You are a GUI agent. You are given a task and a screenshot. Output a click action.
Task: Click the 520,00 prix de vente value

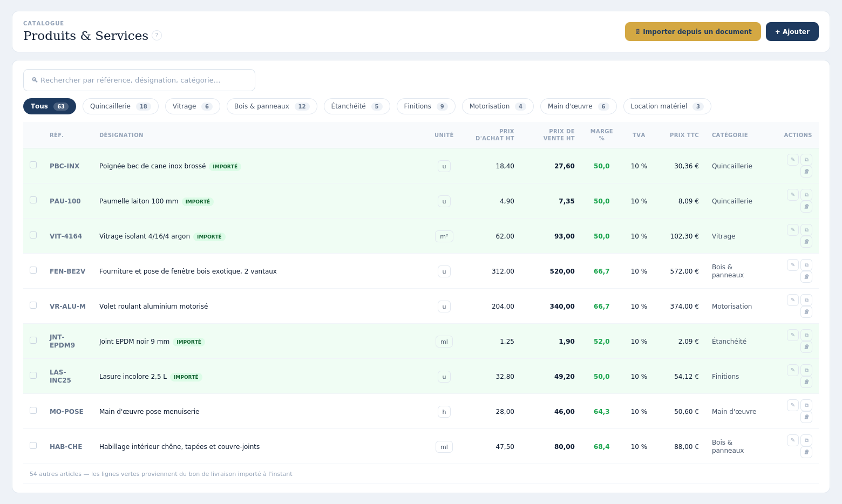coord(562,271)
